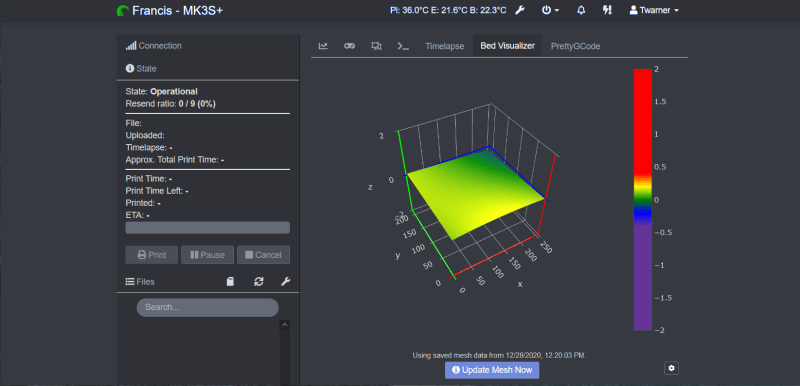Viewport: 800px width, 386px height.
Task: Switch to the PrettyGCode tab
Action: pos(576,46)
